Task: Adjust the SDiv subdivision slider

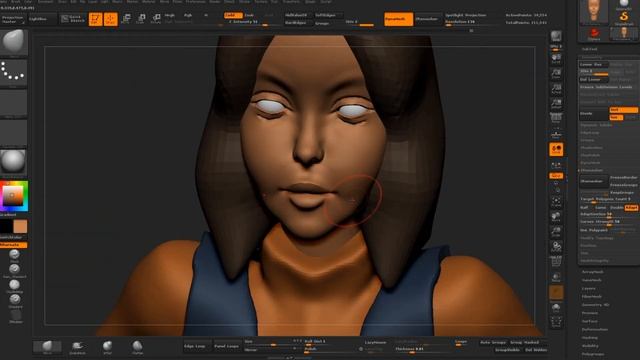Action: pyautogui.click(x=594, y=72)
